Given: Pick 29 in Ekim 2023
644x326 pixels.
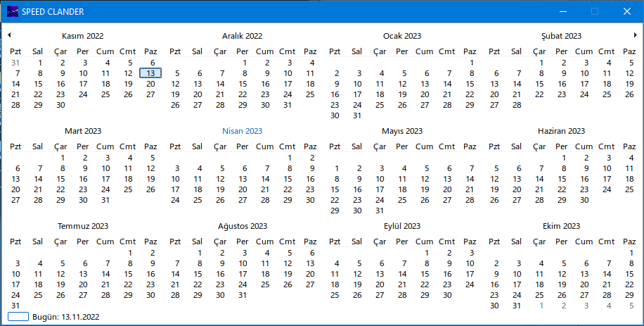Looking at the screenshot, I should (x=629, y=295).
